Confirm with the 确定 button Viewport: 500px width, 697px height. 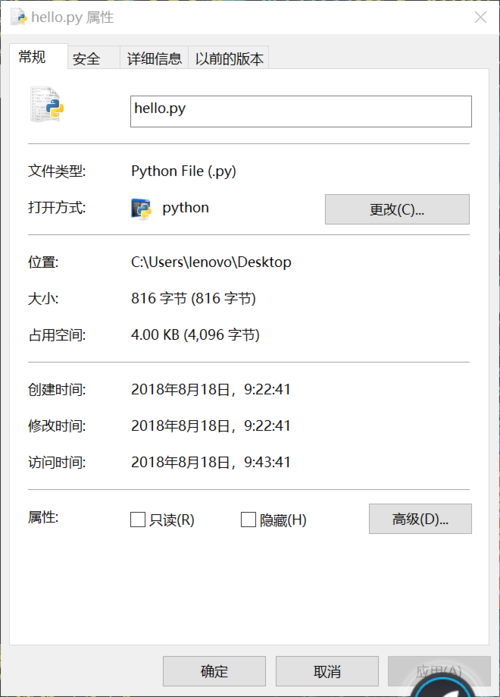point(214,671)
